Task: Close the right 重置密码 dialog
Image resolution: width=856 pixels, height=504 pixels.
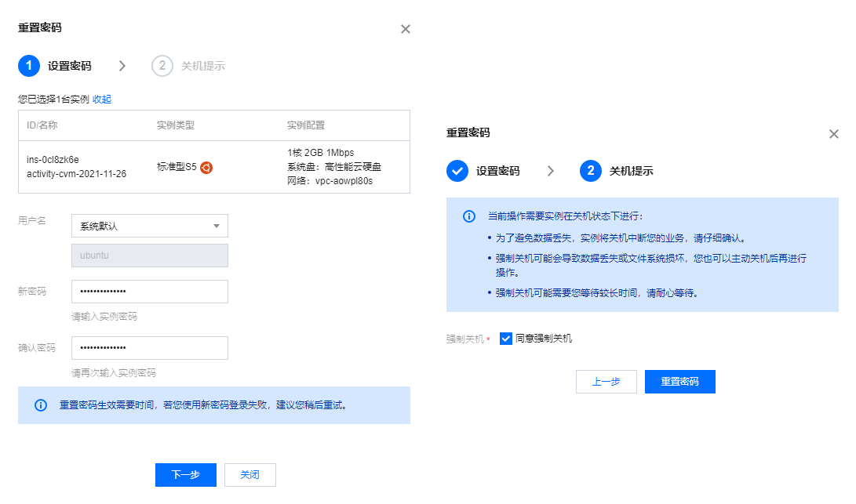Action: pyautogui.click(x=834, y=134)
